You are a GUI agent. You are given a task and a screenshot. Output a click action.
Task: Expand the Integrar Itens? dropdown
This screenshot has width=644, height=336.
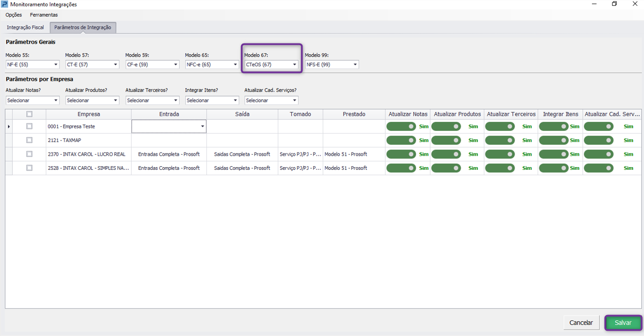click(212, 100)
